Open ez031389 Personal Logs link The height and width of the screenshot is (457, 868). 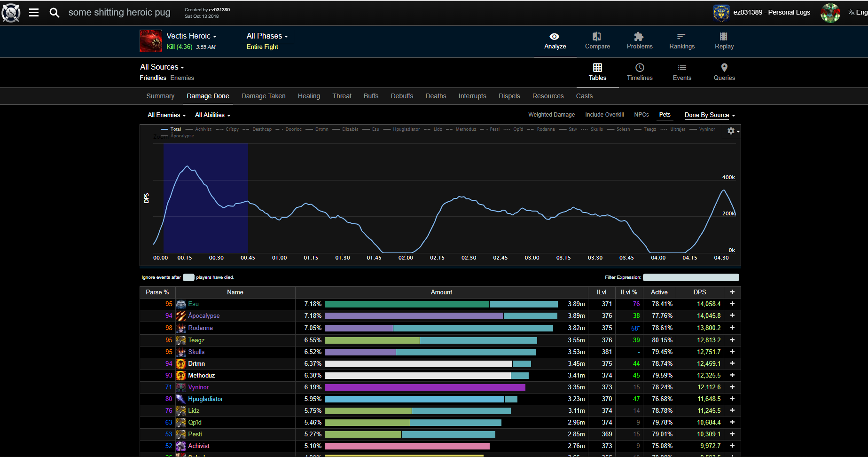[772, 13]
